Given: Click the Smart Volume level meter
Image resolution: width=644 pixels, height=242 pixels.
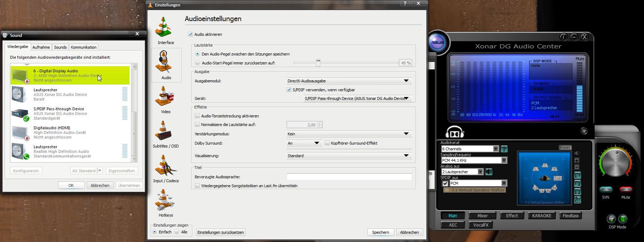Looking at the screenshot, I should [579, 87].
